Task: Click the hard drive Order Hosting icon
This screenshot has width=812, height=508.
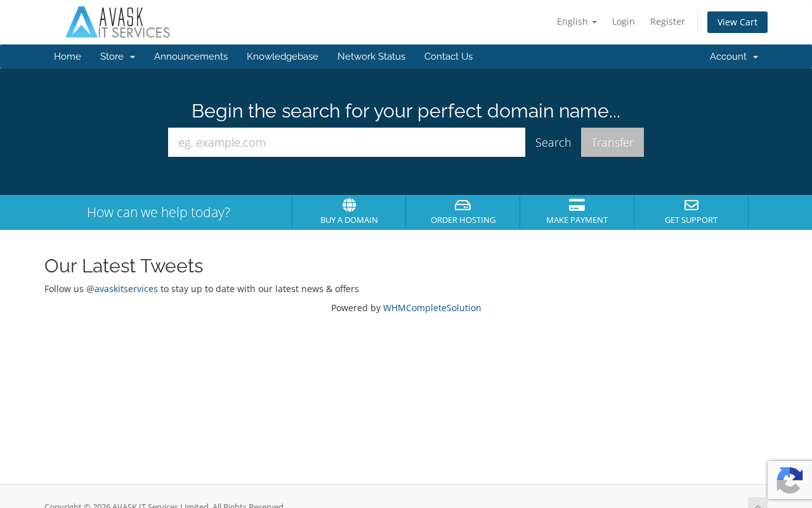Action: (x=463, y=205)
